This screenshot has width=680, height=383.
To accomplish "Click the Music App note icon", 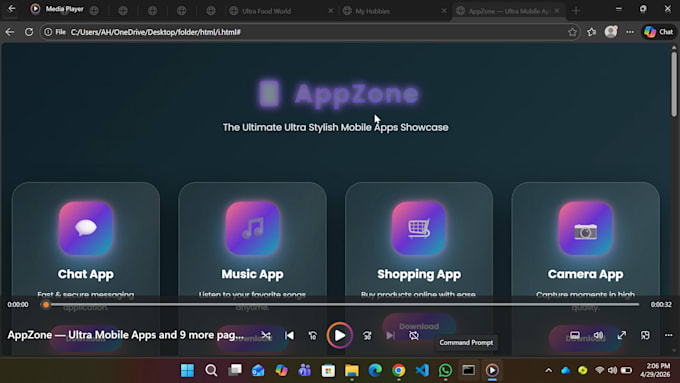I will coord(252,228).
